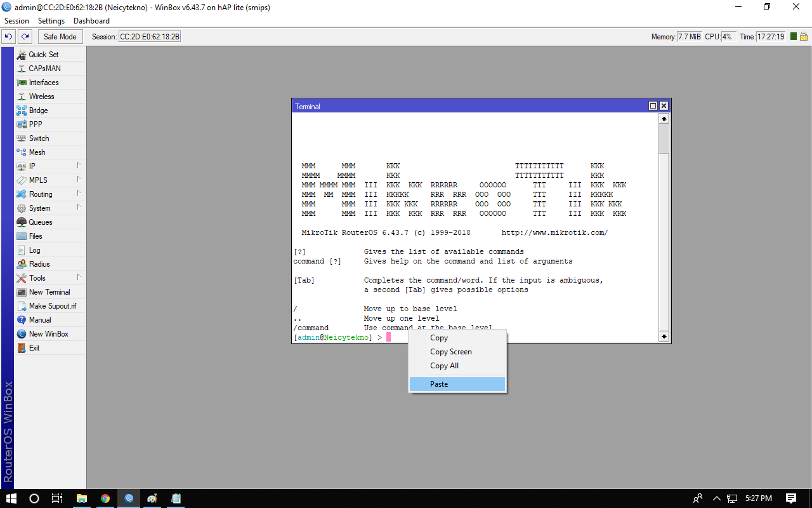This screenshot has width=812, height=508.
Task: Open the Cortana search circle
Action: pyautogui.click(x=34, y=498)
